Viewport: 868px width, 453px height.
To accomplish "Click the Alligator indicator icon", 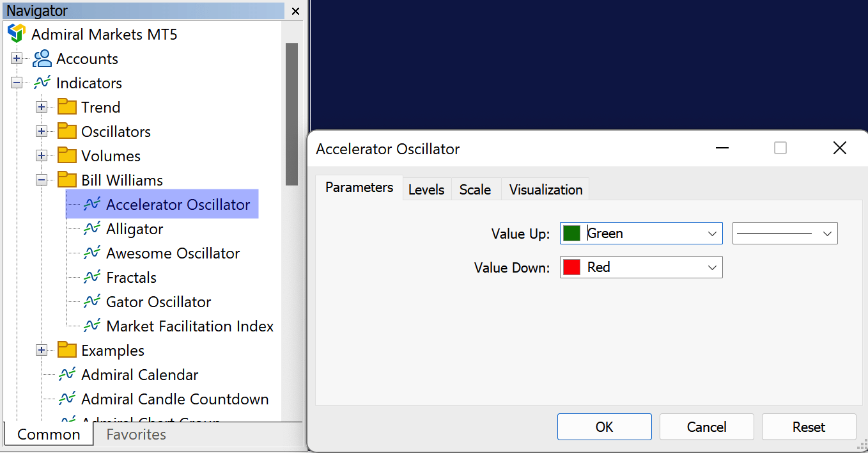I will coord(92,229).
